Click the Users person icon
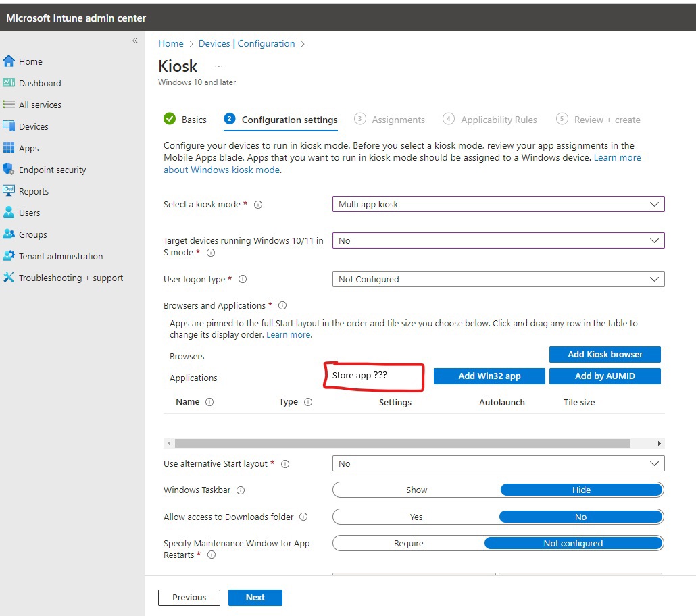 coord(8,213)
